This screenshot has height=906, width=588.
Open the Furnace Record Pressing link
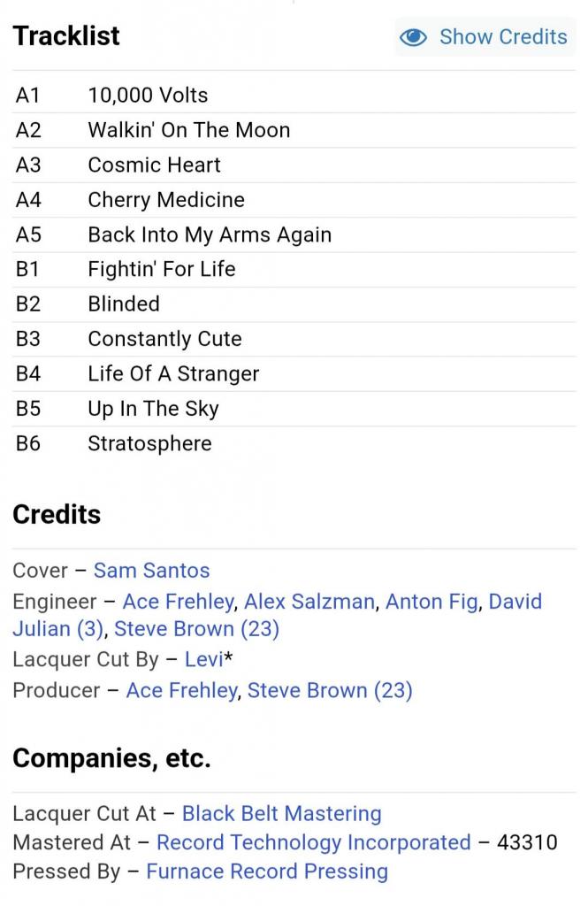point(266,871)
